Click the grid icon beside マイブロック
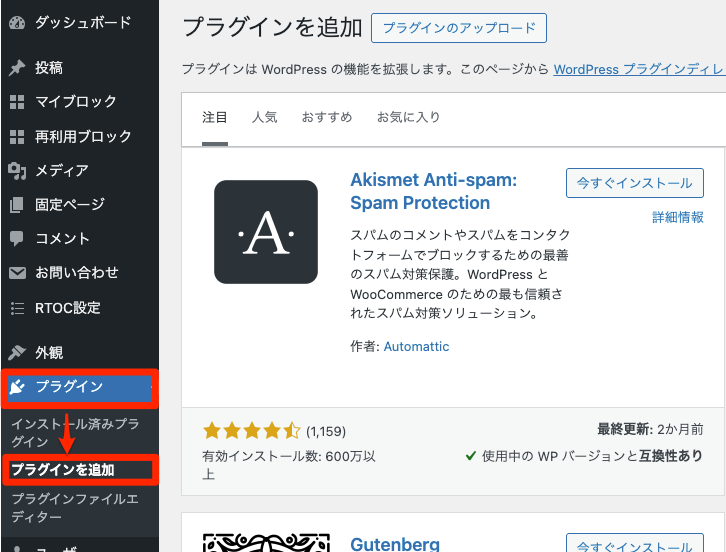Screen dimensions: 726x552 click(17, 102)
